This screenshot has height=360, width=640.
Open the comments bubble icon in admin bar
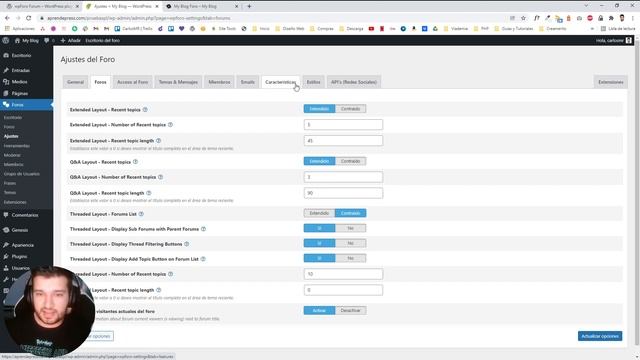(x=47, y=40)
